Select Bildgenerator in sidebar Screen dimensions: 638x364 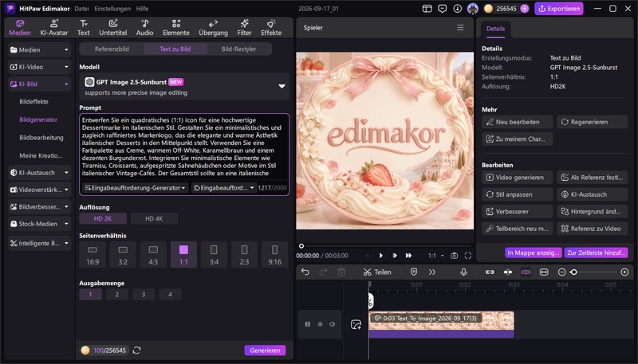tap(38, 119)
